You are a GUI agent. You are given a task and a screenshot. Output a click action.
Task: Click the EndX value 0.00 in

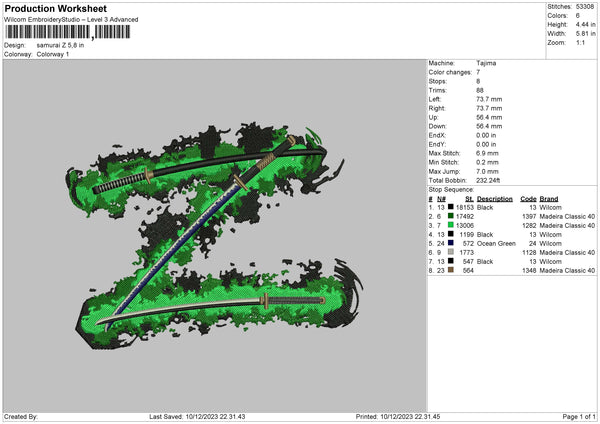click(x=486, y=135)
